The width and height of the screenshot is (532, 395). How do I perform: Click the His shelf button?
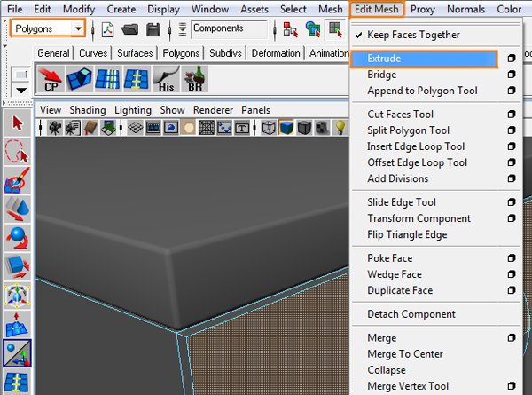(165, 79)
